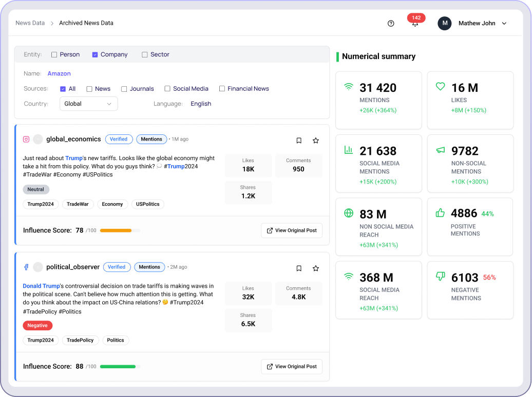
Task: Click Mentions tag on global_economics post
Action: [151, 140]
